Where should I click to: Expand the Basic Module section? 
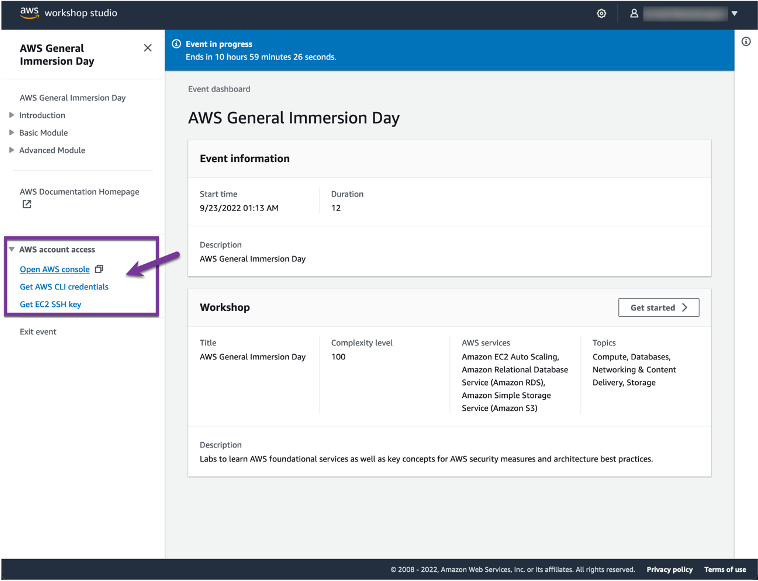coord(11,132)
